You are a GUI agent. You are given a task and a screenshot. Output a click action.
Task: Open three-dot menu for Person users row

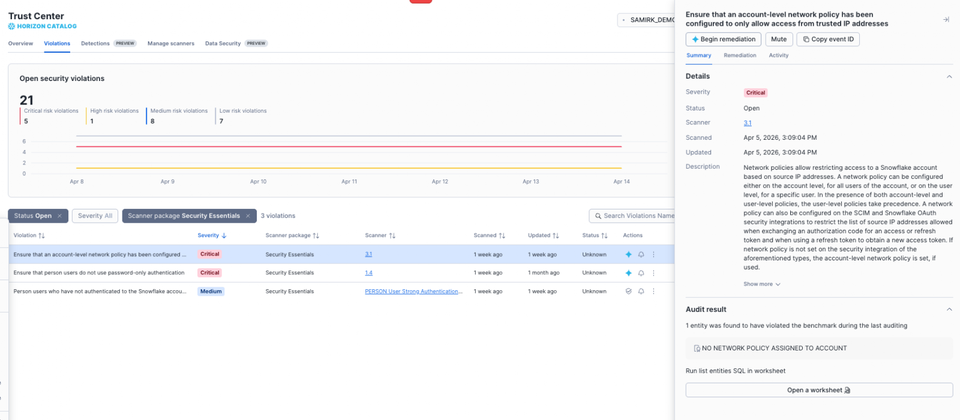653,291
